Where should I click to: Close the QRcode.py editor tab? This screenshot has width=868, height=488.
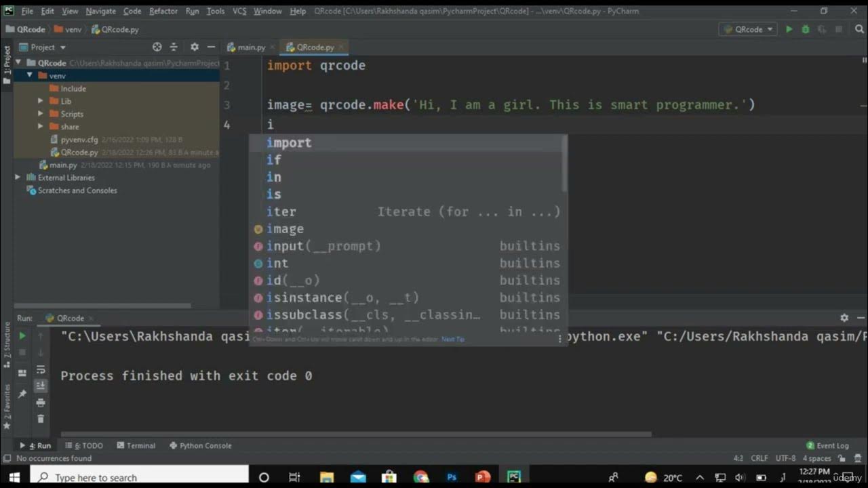[x=342, y=47]
